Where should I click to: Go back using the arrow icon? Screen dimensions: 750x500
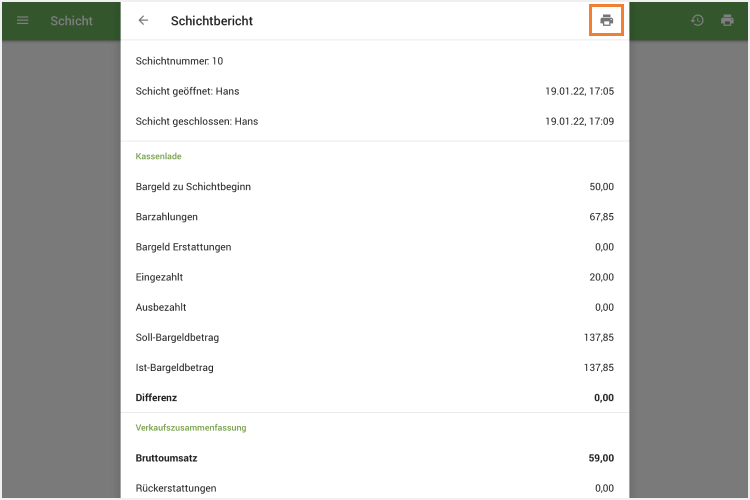143,20
